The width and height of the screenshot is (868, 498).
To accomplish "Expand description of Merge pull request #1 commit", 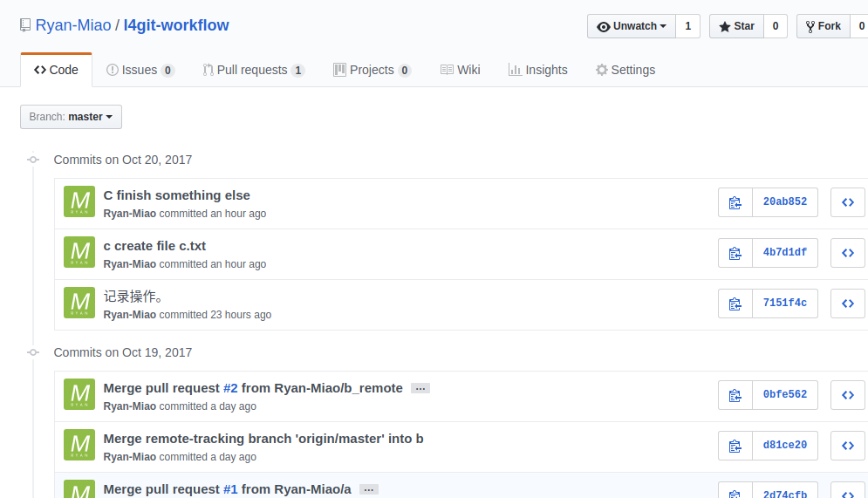I will click(369, 489).
